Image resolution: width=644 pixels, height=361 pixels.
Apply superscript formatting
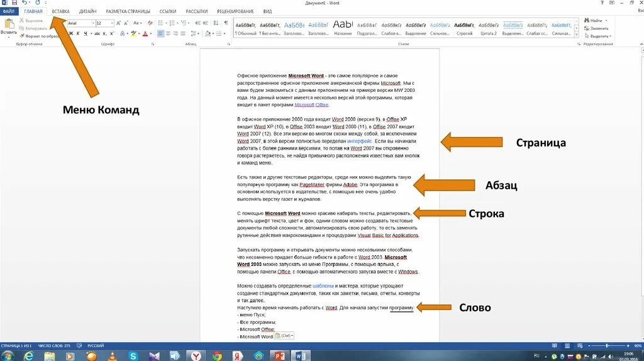click(x=112, y=34)
